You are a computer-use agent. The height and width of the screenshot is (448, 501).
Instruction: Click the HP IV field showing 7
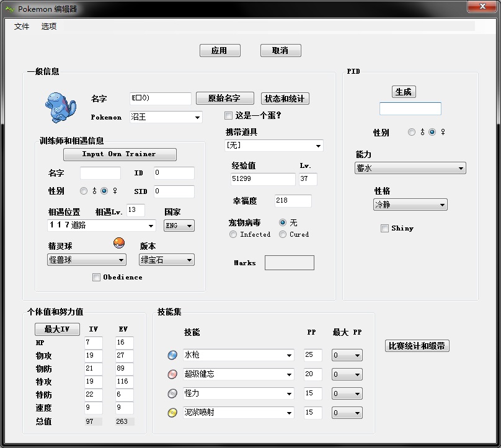pyautogui.click(x=94, y=343)
